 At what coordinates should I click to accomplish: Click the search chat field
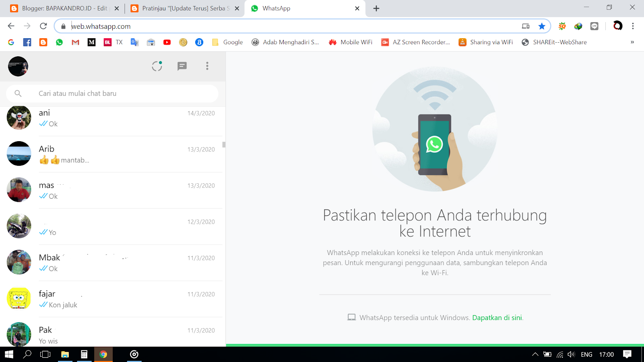click(x=112, y=93)
